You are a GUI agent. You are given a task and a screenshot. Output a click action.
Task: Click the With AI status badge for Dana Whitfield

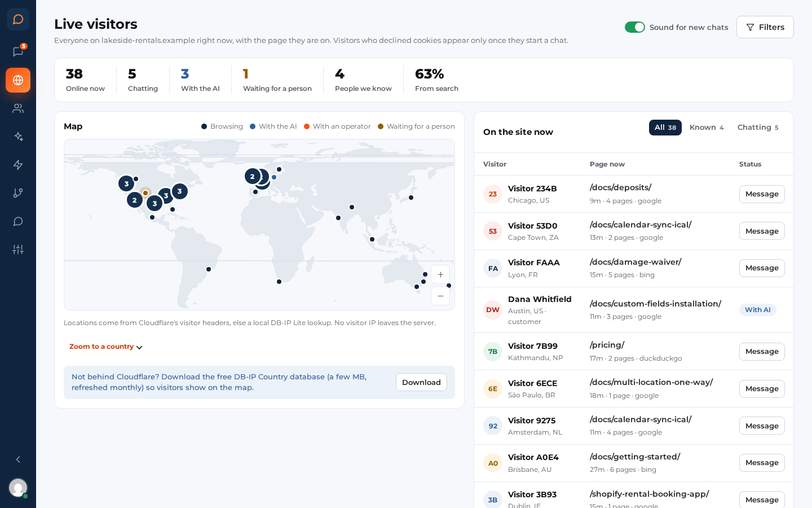pyautogui.click(x=758, y=310)
